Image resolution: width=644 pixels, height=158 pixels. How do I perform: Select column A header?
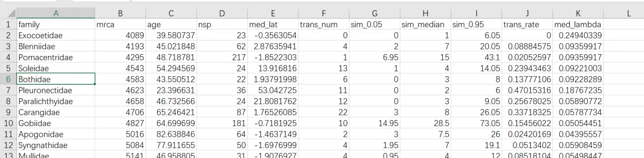pyautogui.click(x=56, y=14)
